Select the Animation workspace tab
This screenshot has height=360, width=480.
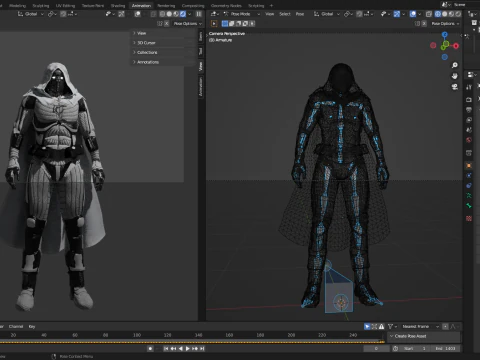pos(141,6)
